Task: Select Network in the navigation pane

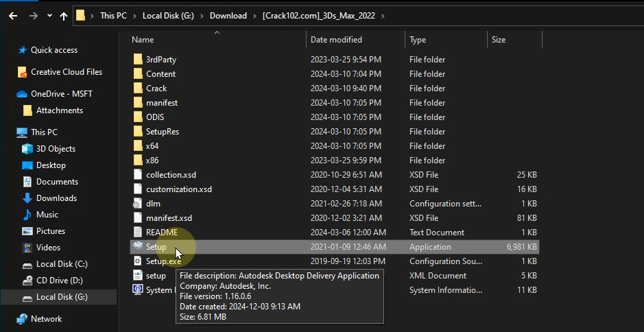Action: tap(46, 319)
